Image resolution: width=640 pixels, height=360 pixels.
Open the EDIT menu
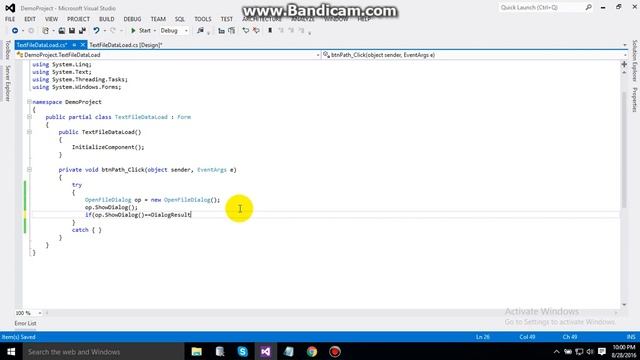click(x=30, y=19)
